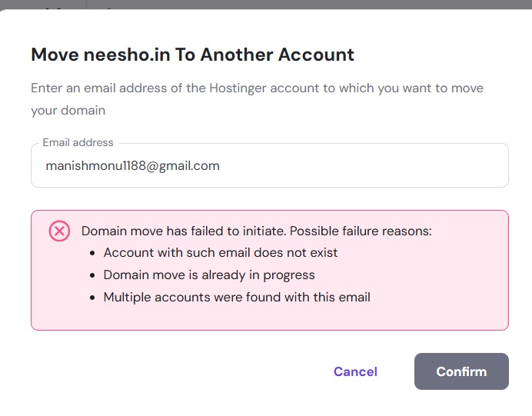Image resolution: width=532 pixels, height=416 pixels.
Task: Click "Account with such email does not exist"
Action: click(x=221, y=252)
